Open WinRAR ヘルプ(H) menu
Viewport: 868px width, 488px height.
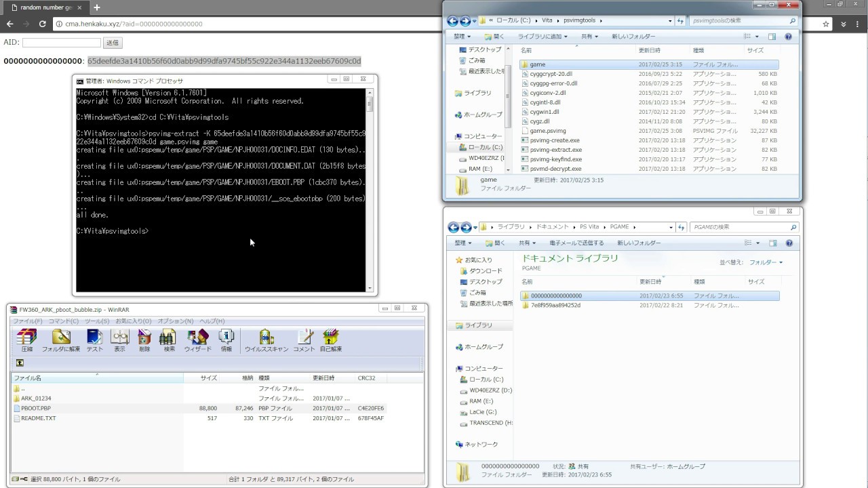(212, 321)
